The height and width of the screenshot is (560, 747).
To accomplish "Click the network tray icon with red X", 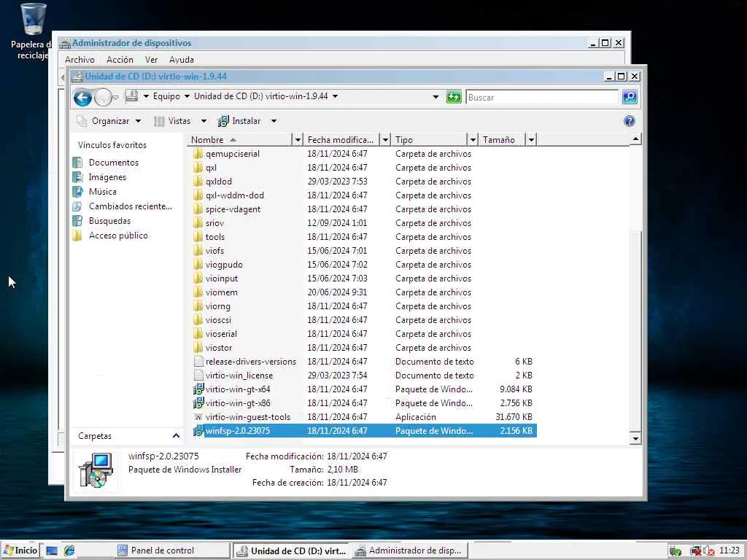I will coord(695,551).
